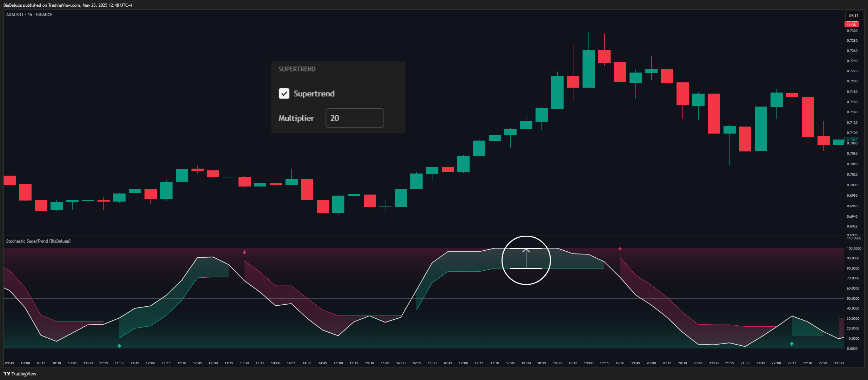Screen dimensions: 868x380
Task: Click the pink down arrow signal at 19:30
Action: (620, 249)
